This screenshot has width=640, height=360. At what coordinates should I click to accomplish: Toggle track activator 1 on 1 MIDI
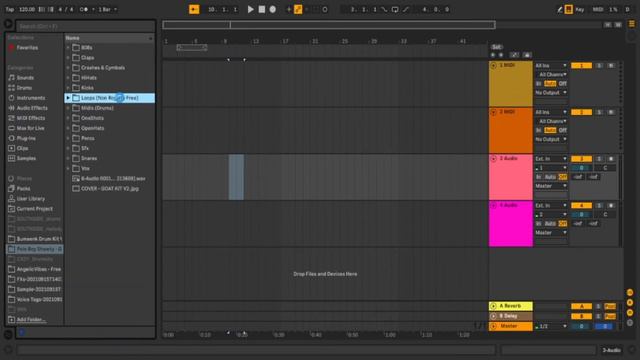coord(581,66)
